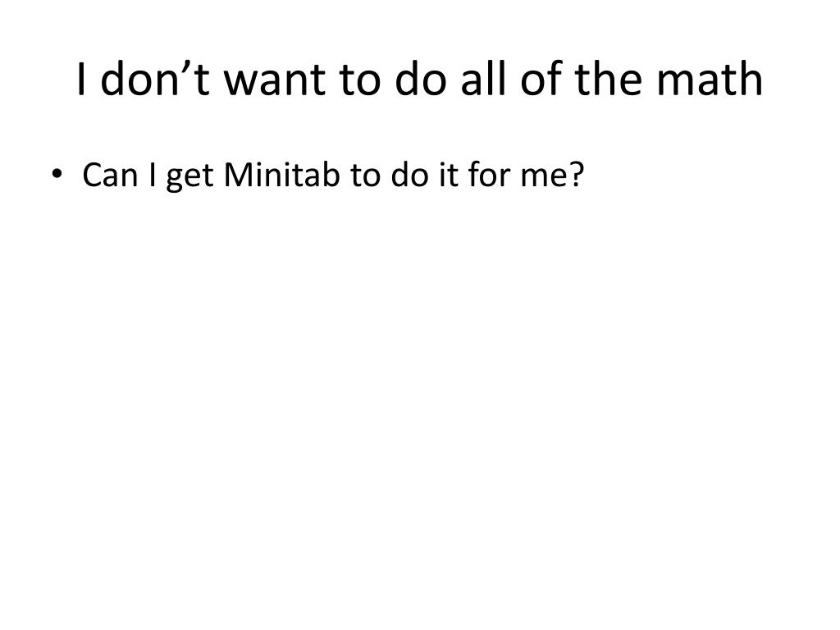Click the word "do" in the bullet line
This screenshot has width=840, height=630.
pyautogui.click(x=410, y=175)
